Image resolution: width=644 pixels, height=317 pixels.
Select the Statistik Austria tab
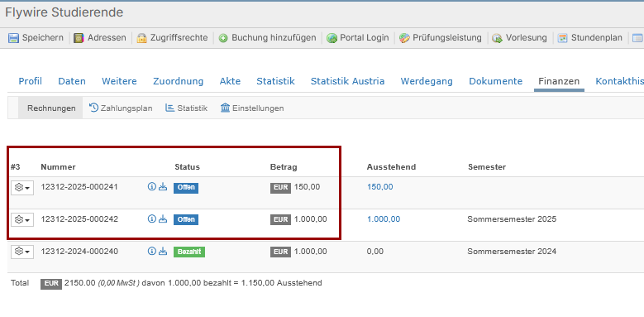click(347, 81)
